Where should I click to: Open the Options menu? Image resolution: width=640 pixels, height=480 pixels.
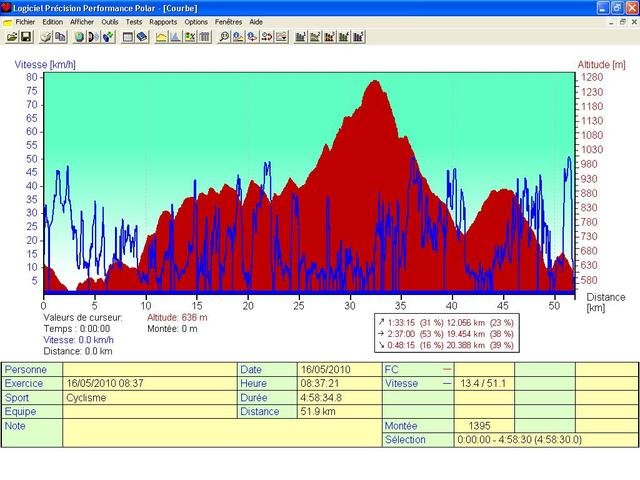(196, 22)
